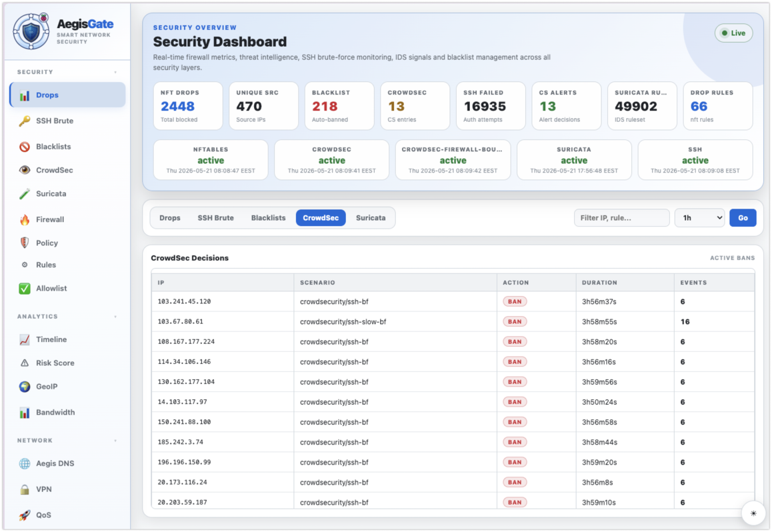Open Drops bar chart icon in sidebar
The width and height of the screenshot is (772, 532).
(25, 95)
